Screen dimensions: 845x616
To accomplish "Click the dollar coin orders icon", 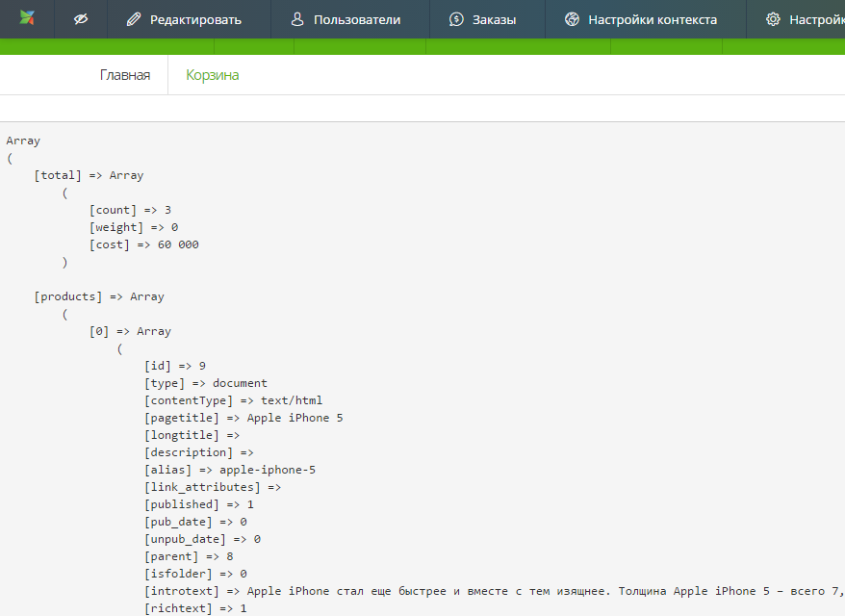I will [456, 20].
